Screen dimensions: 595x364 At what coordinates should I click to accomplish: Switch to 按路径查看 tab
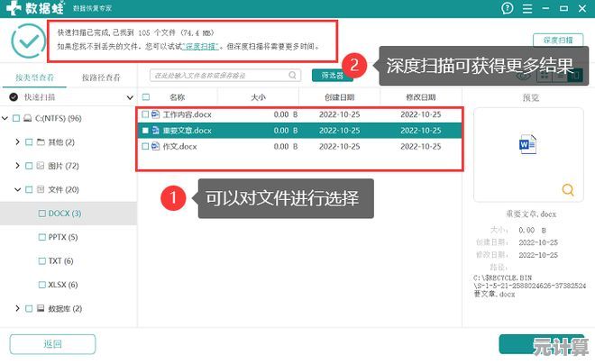[101, 77]
